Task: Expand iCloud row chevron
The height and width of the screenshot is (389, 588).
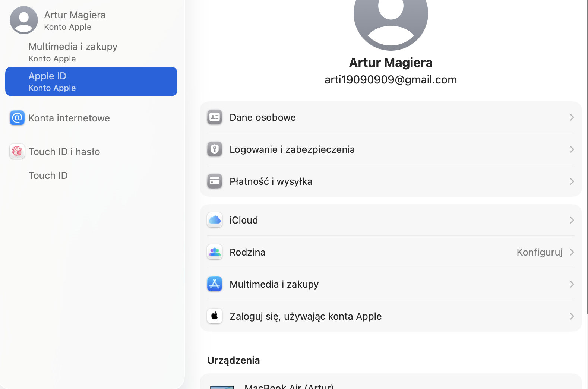Action: (572, 220)
